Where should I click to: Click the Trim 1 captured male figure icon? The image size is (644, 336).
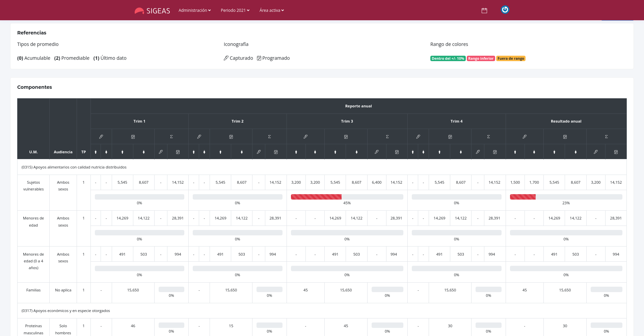(96, 152)
